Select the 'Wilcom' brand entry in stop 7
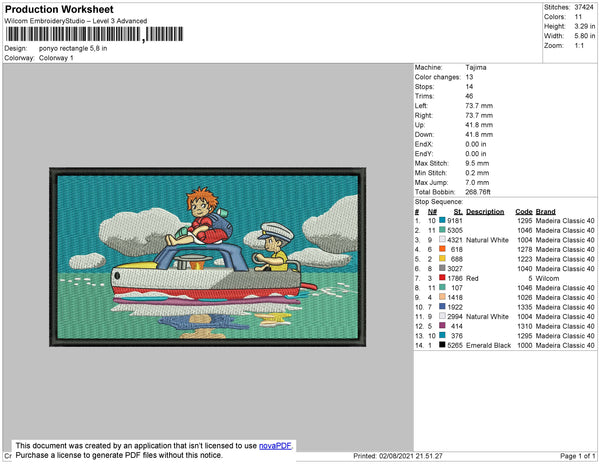The height and width of the screenshot is (464, 600). click(547, 278)
